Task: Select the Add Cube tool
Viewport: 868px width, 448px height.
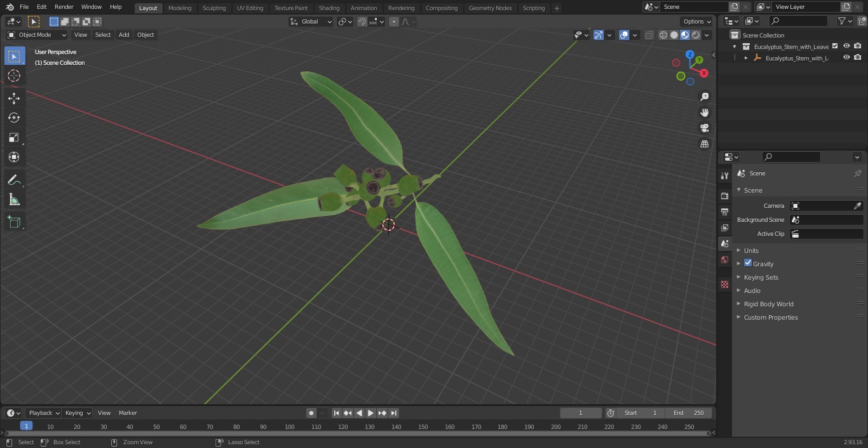Action: click(x=14, y=222)
